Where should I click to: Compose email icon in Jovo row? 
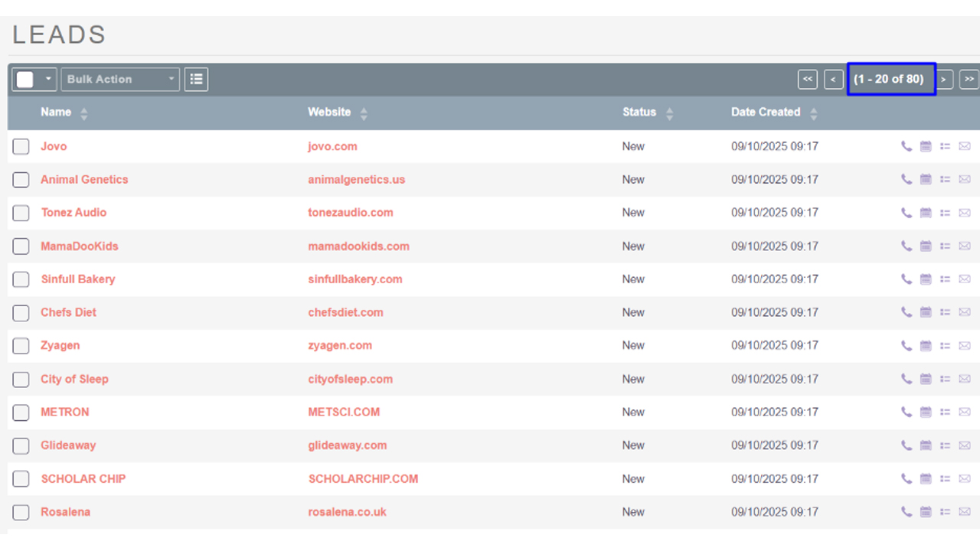(965, 146)
